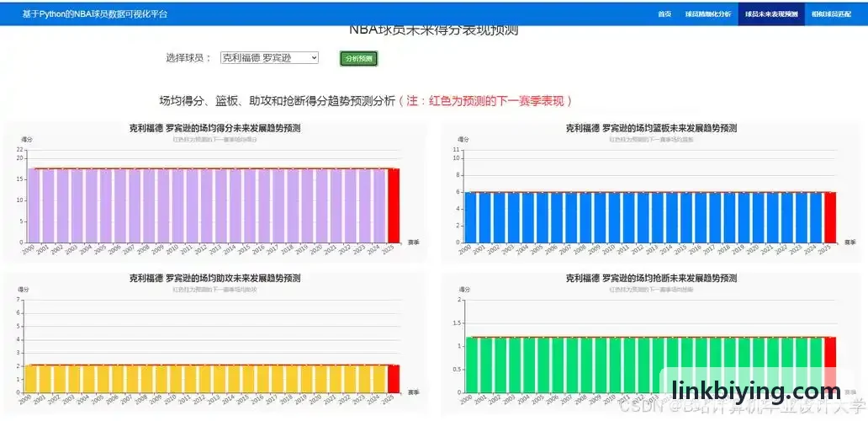Click the title 克利福德 罗宾逊的场均得分未来发展趋势预测

(214, 129)
